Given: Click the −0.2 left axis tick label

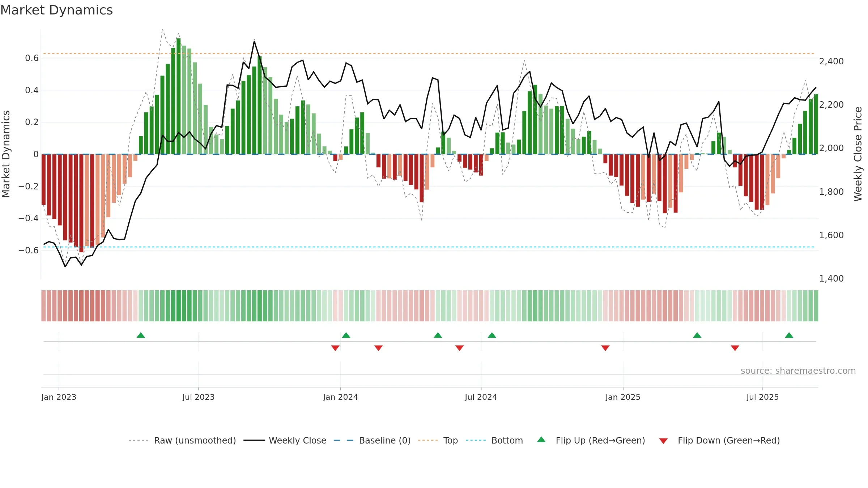Looking at the screenshot, I should coord(29,186).
